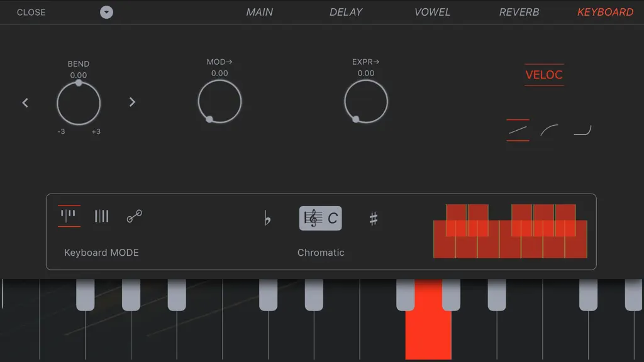Increase bend range with right chevron
Screen dimensions: 644x362
[132, 102]
